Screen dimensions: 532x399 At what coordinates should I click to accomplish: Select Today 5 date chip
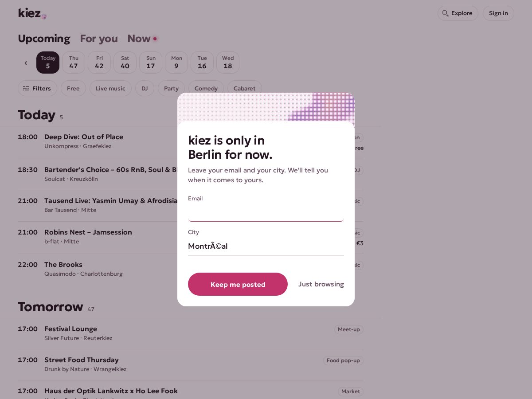[48, 63]
